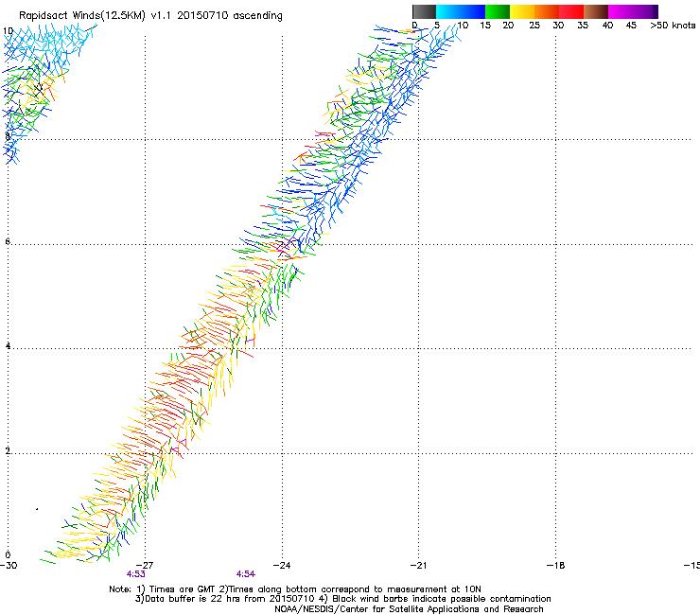Image resolution: width=700 pixels, height=615 pixels.
Task: Click the longitude label '-27'
Action: pyautogui.click(x=145, y=566)
